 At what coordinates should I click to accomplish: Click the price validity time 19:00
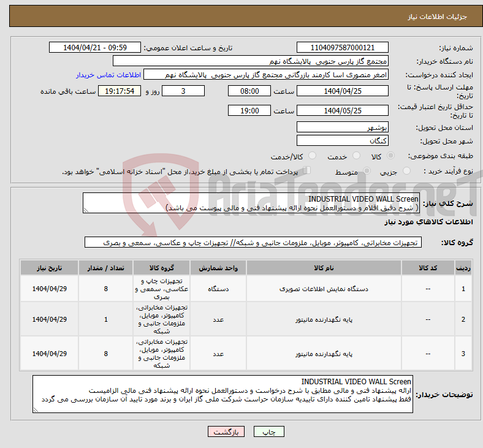pyautogui.click(x=249, y=110)
